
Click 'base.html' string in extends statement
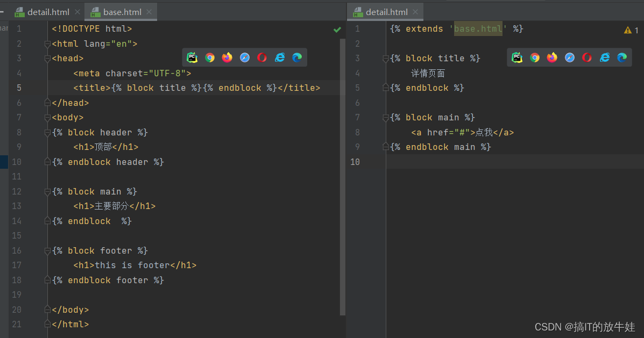pyautogui.click(x=478, y=28)
